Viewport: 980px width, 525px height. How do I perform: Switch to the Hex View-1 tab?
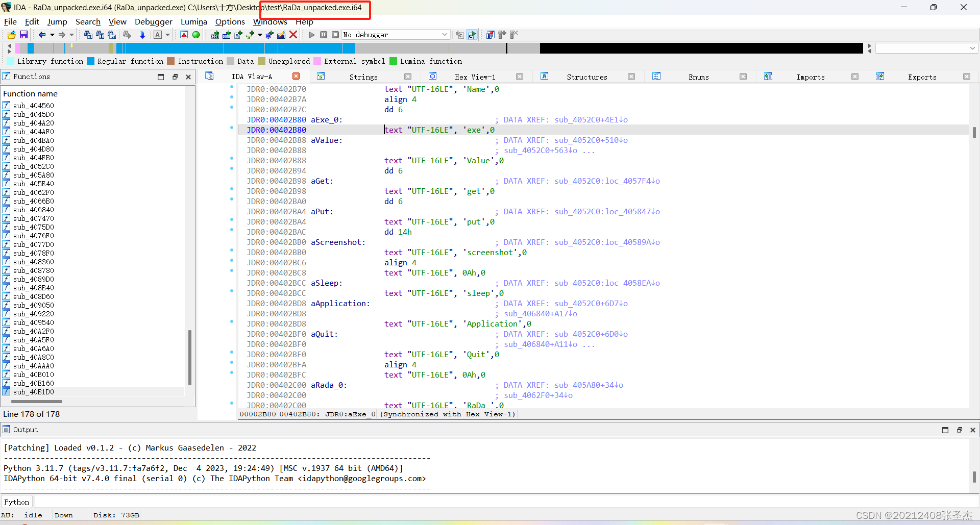coord(475,77)
